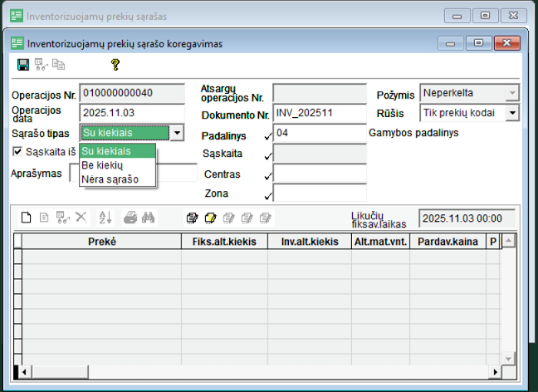538x392 pixels.
Task: Click the checkmark next to Padalinys
Action: click(267, 136)
